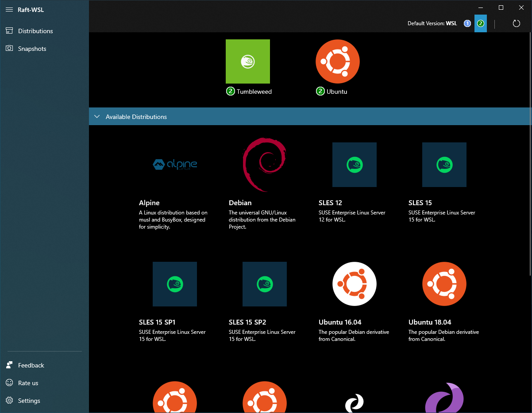Set default WSL version to 1
Image resolution: width=532 pixels, height=413 pixels.
pyautogui.click(x=467, y=23)
